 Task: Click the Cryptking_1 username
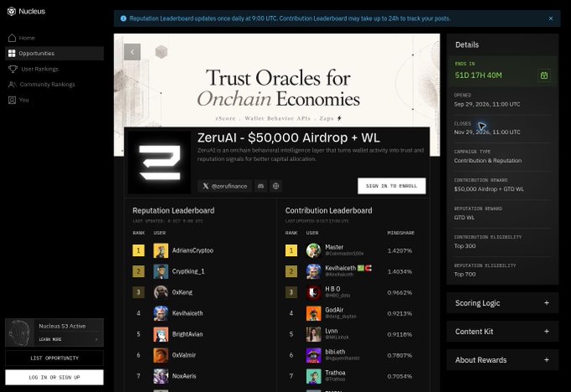pyautogui.click(x=188, y=271)
